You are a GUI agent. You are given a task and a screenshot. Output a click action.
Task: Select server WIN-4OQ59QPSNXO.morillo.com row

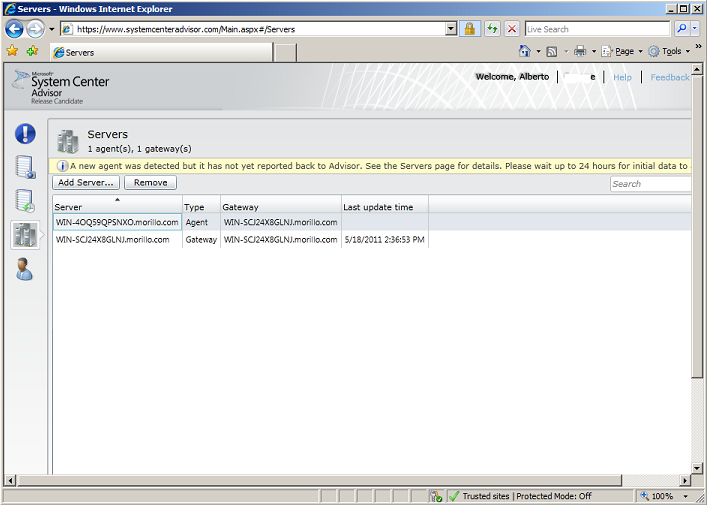372,222
